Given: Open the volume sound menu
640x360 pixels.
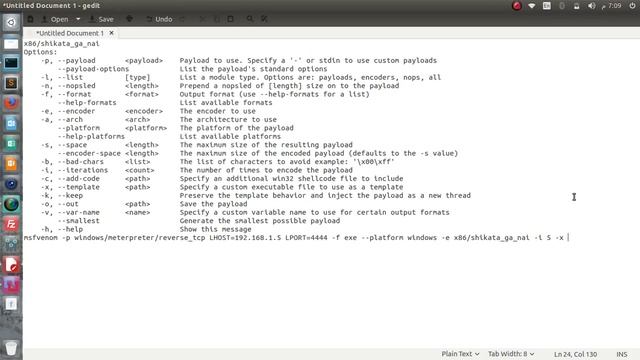Looking at the screenshot, I should (591, 6).
